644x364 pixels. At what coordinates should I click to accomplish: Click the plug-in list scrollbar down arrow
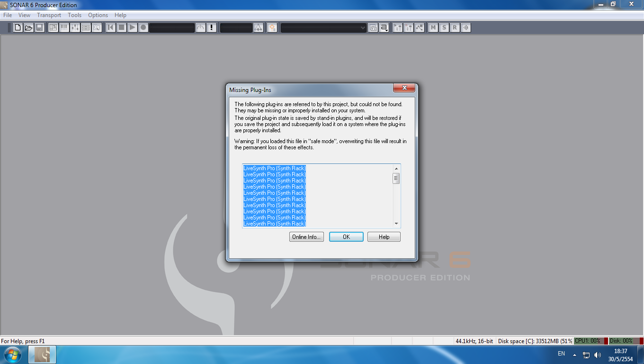pos(396,224)
